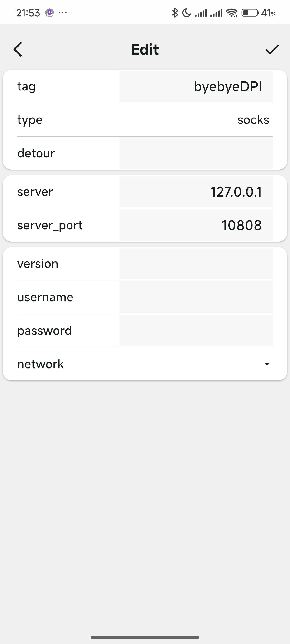
Task: Tap the bottom navigation gesture bar
Action: pos(145,637)
